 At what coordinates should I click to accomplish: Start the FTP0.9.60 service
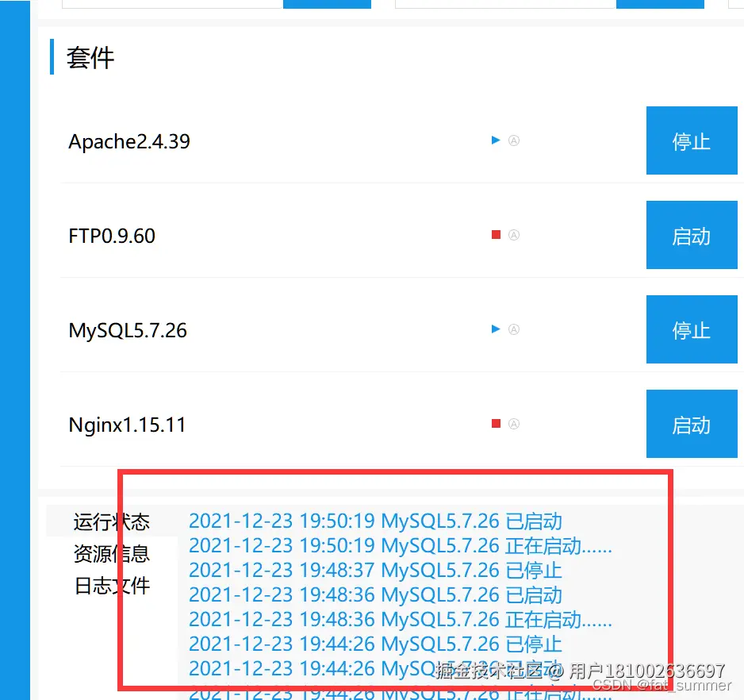pyautogui.click(x=692, y=235)
